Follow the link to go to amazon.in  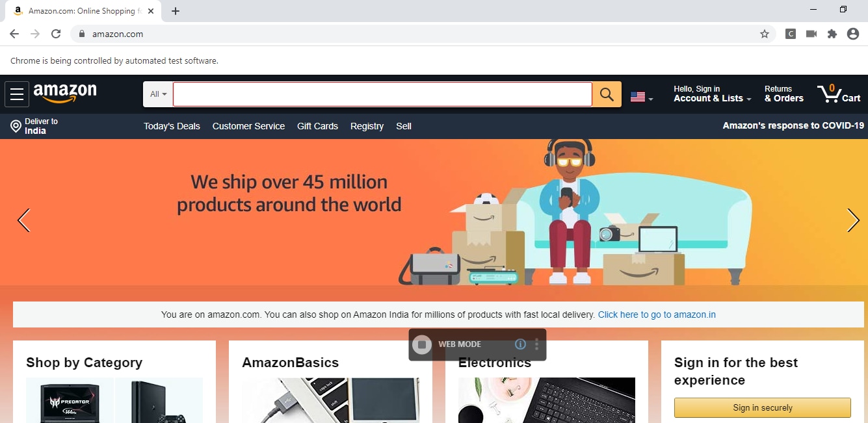coord(657,314)
